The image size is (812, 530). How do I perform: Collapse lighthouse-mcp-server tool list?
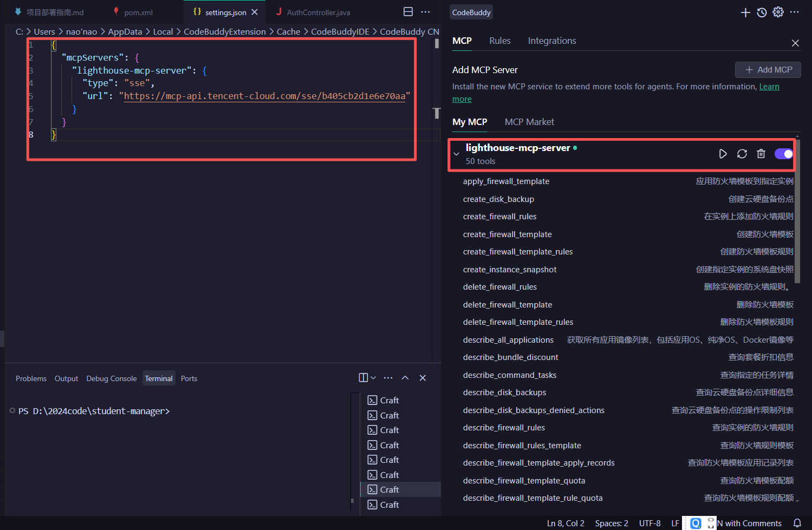coord(457,154)
